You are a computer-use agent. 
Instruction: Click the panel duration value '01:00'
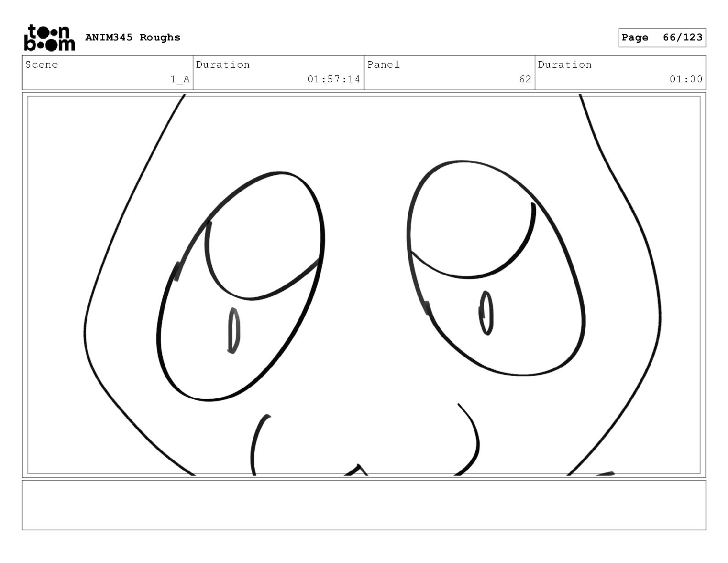coord(686,79)
